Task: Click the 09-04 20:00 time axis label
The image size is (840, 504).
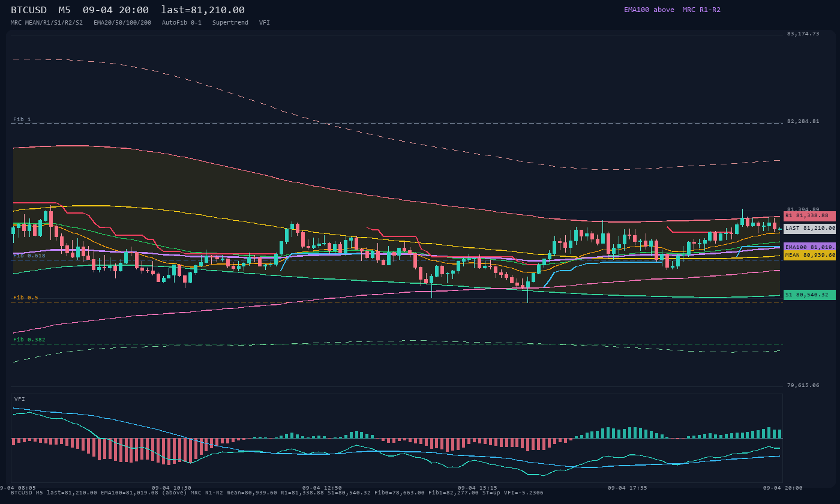Action: coord(783,488)
